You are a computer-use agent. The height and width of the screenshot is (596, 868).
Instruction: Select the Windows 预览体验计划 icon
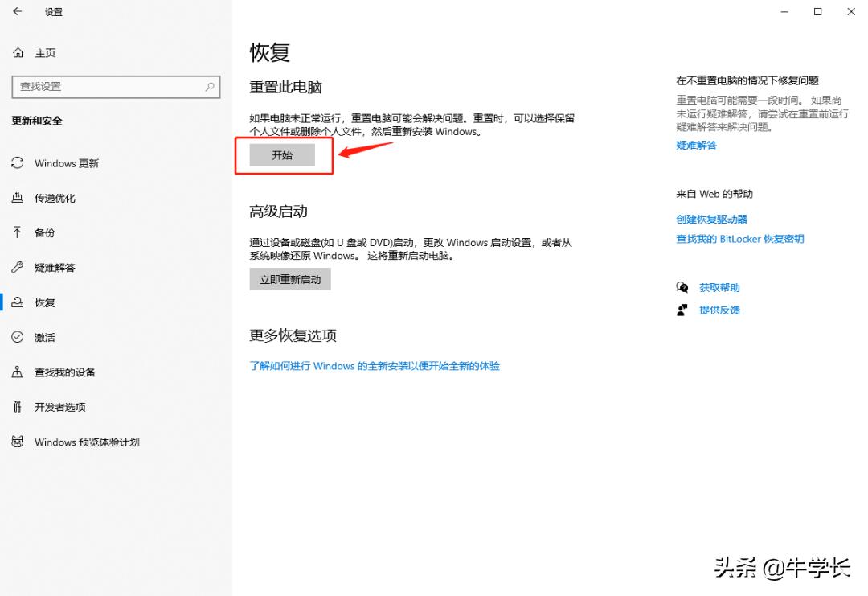pos(18,442)
